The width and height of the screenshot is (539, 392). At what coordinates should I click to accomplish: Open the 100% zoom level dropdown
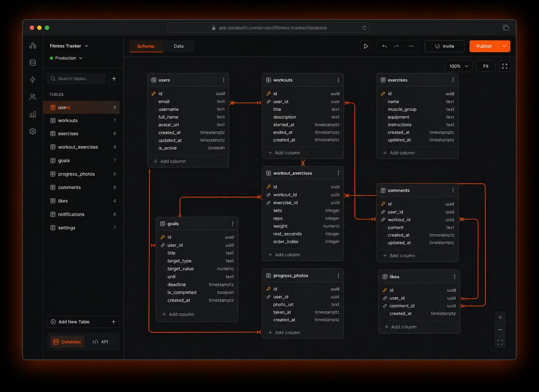459,66
